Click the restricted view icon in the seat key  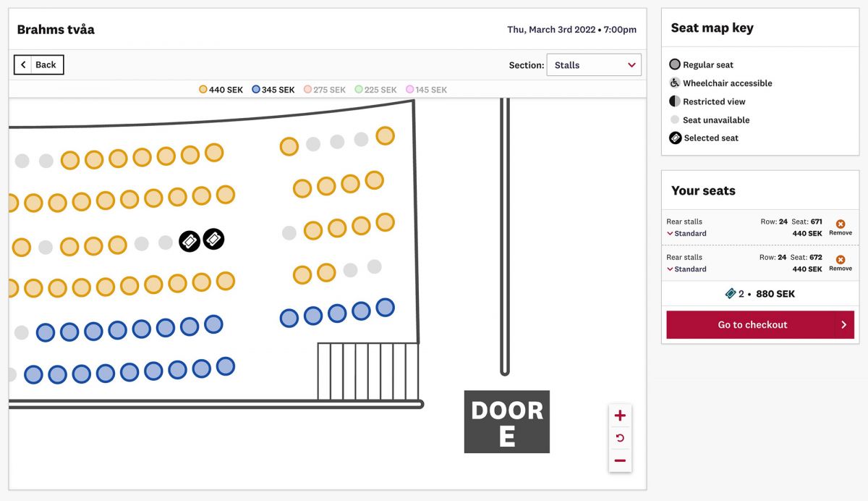[x=673, y=101]
